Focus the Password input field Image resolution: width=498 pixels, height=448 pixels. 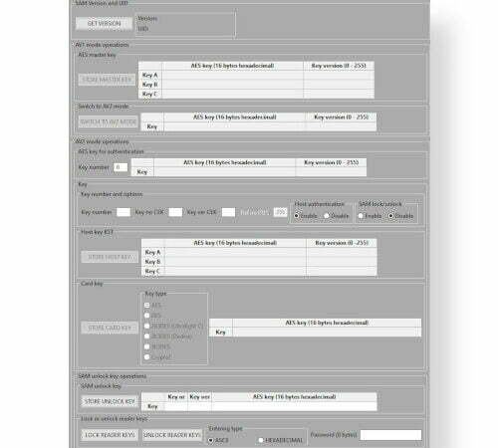(390, 435)
